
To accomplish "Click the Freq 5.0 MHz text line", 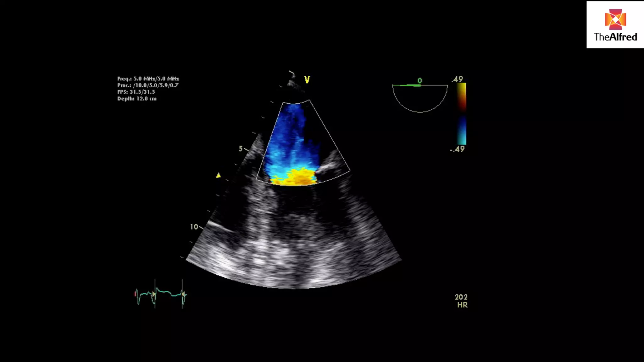I will click(x=148, y=79).
